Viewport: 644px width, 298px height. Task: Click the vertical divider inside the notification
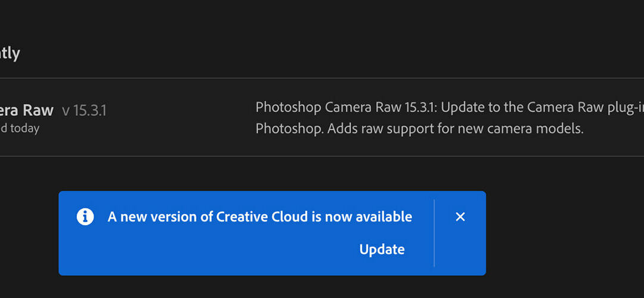coord(434,233)
